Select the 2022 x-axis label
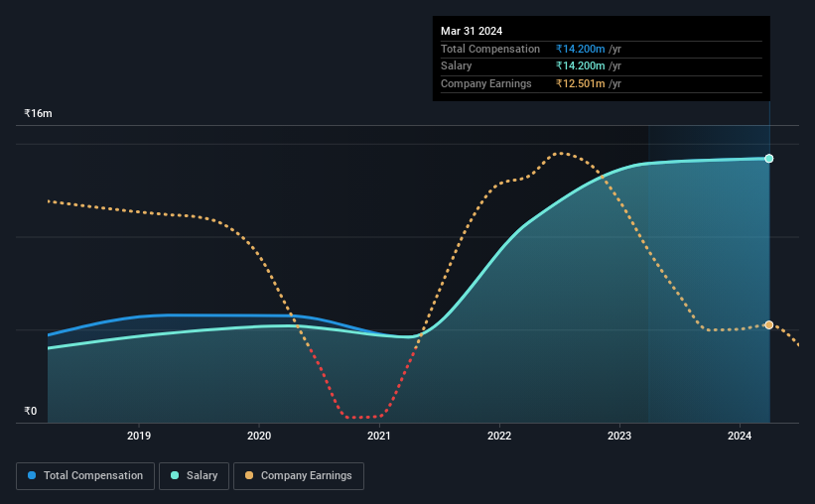This screenshot has height=504, width=815. [x=499, y=436]
